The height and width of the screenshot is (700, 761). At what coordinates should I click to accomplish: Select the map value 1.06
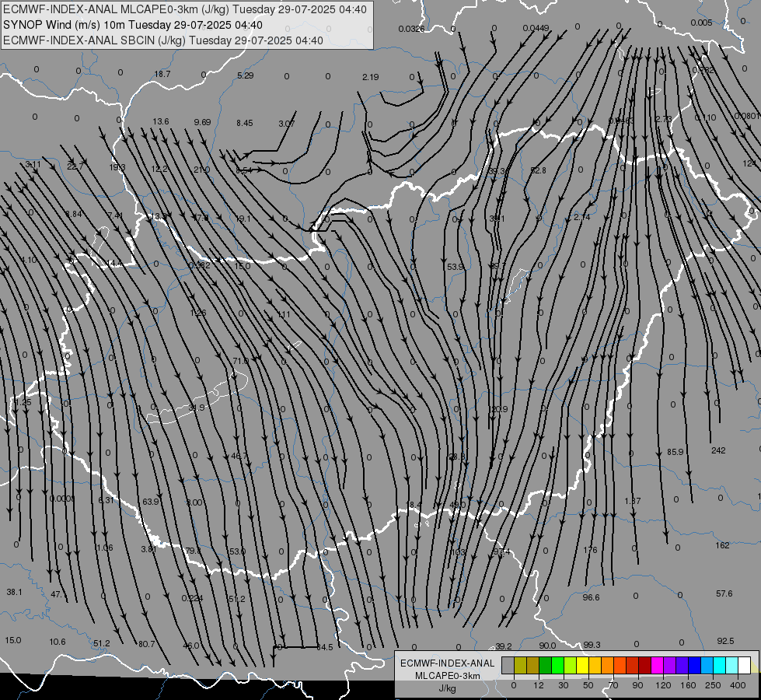(x=104, y=548)
